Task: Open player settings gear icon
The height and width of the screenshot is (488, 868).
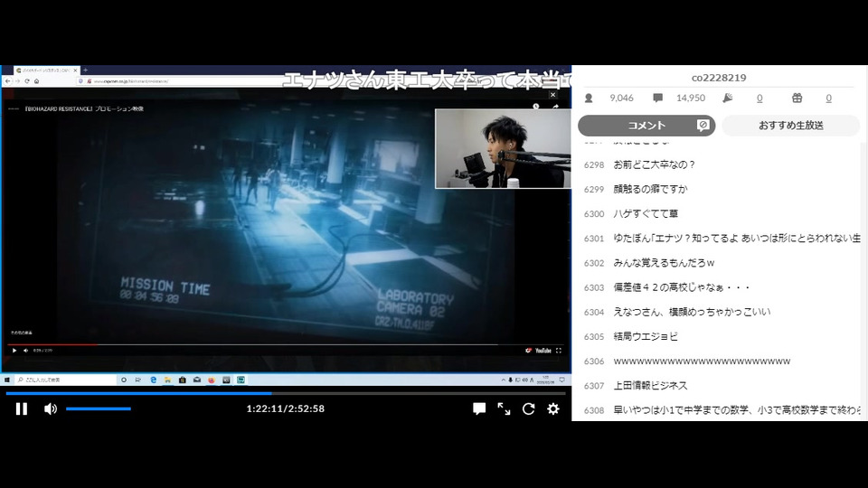Action: (x=553, y=408)
